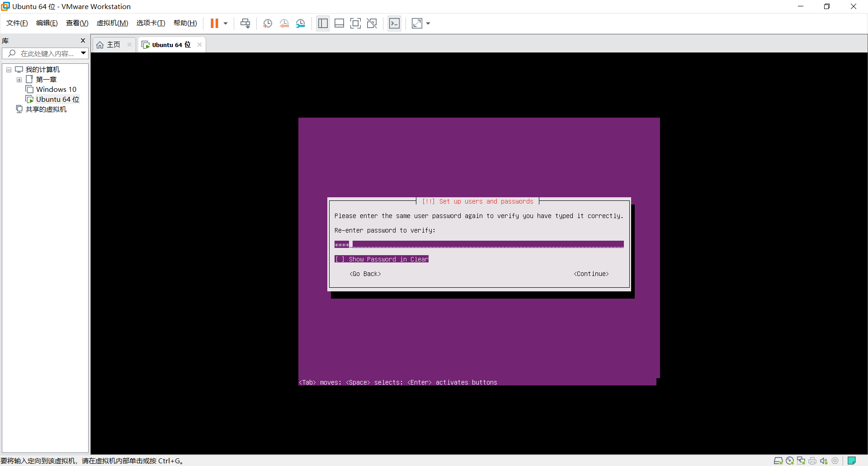Click the hard disk status icon

778,461
